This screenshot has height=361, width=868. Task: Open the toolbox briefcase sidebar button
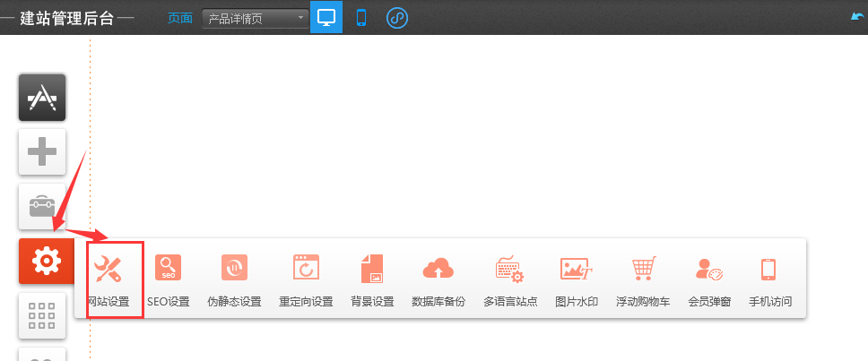pyautogui.click(x=42, y=206)
